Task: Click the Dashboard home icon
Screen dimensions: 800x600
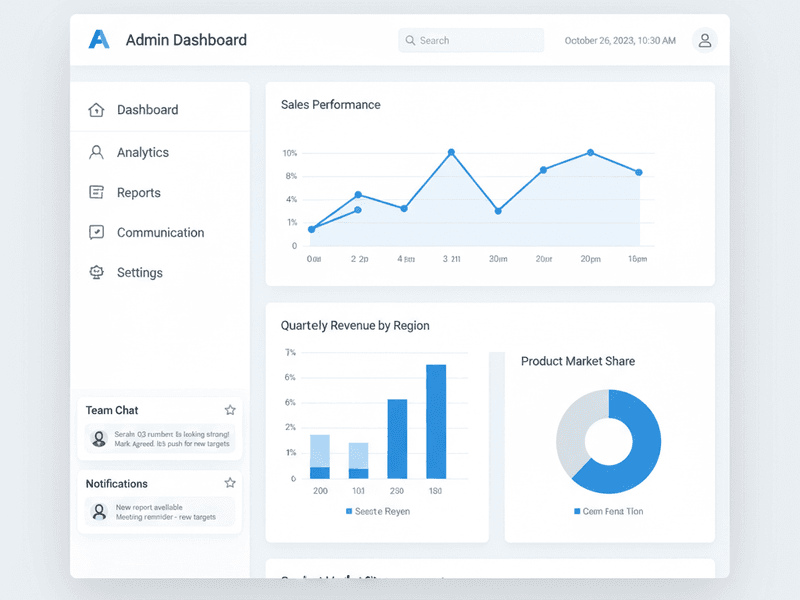Action: pyautogui.click(x=96, y=110)
